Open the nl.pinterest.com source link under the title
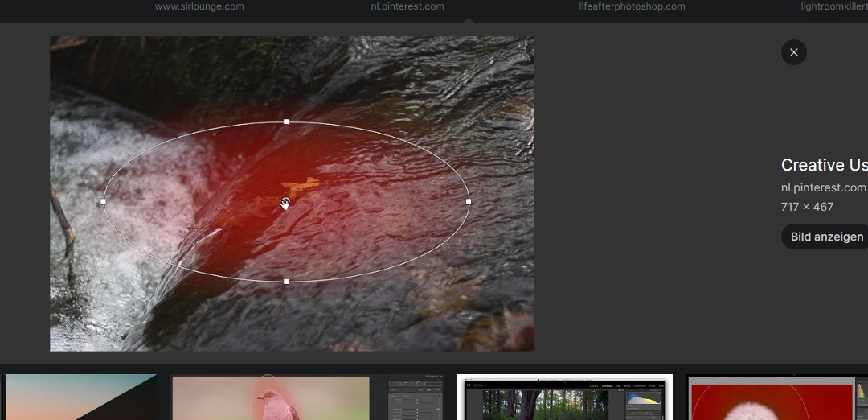The width and height of the screenshot is (868, 420). coord(823,187)
